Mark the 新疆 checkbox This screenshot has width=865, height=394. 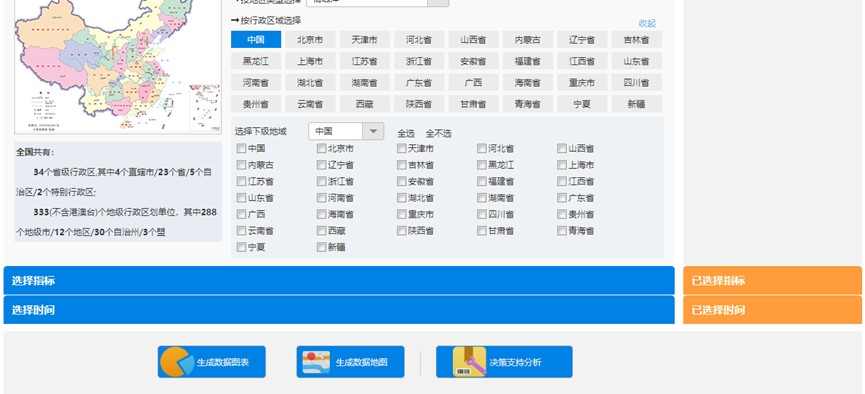[321, 247]
